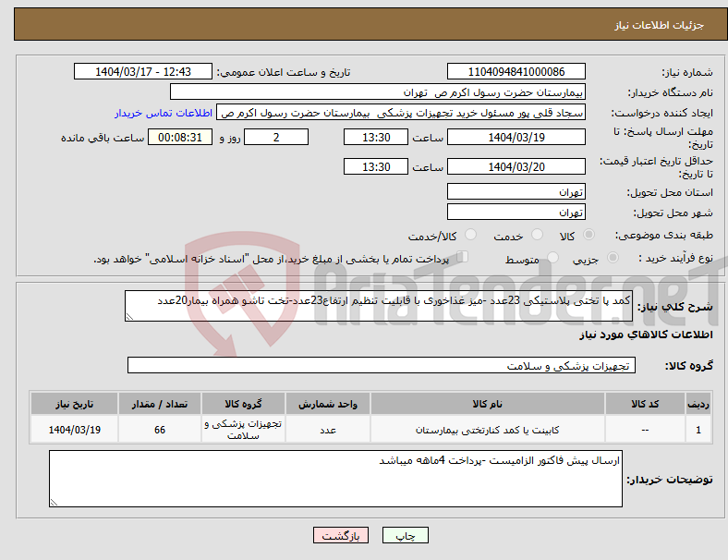Viewport: 728px width, 560px height.
Task: Select the کالا/خدمت radio button
Action: click(471, 235)
